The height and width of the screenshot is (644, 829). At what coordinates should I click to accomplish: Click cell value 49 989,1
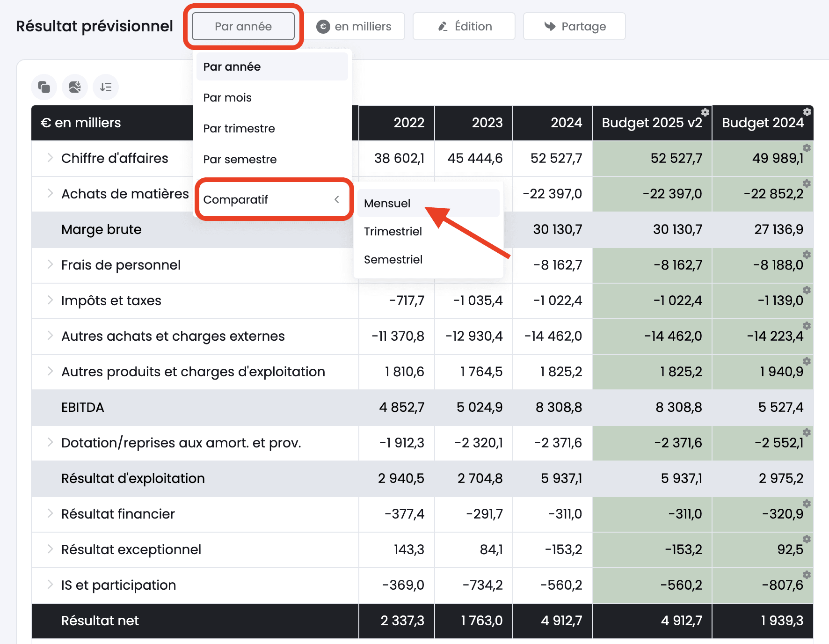pos(778,158)
